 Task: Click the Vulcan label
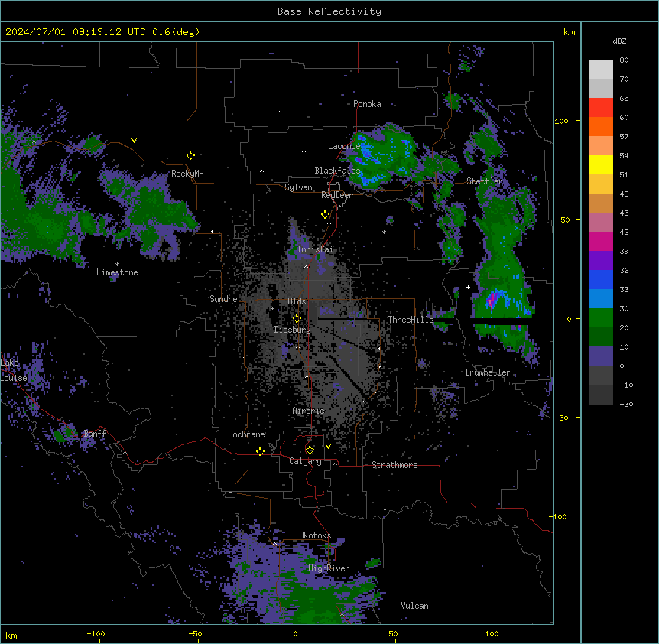(x=414, y=606)
